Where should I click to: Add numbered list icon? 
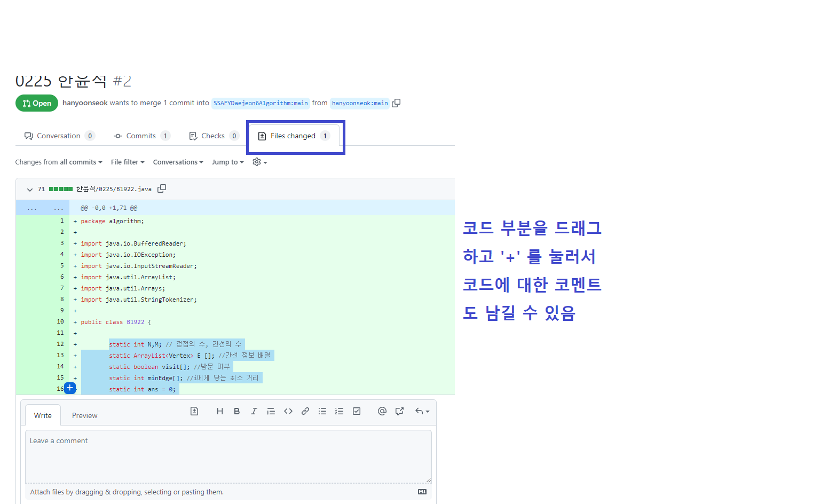click(x=339, y=411)
